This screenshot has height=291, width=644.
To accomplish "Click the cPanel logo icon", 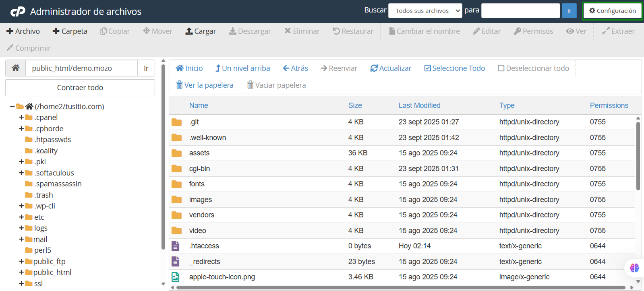I will click(18, 12).
